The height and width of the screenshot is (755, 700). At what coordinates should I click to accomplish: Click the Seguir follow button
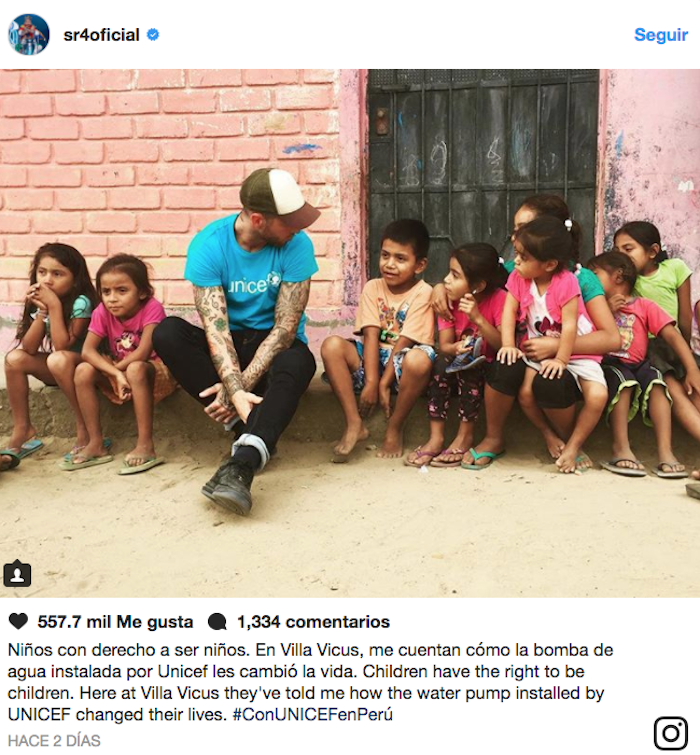(661, 35)
